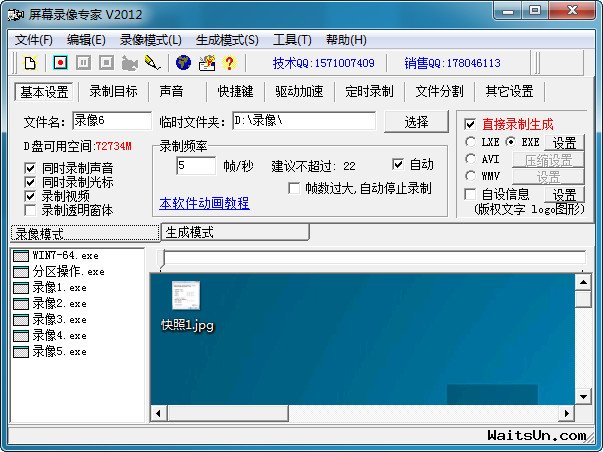
Task: Click the yellow pen tool icon
Action: coord(152,63)
